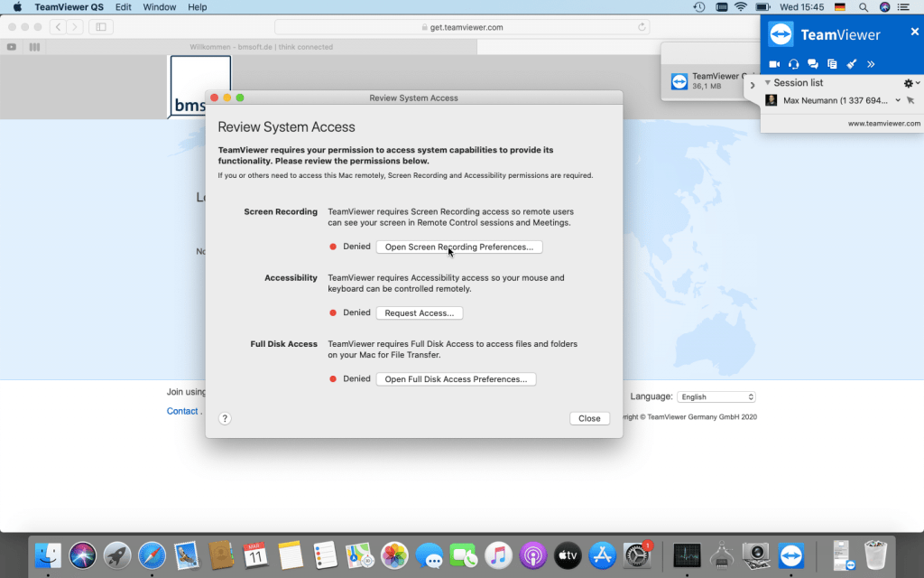This screenshot has height=578, width=924.
Task: Open Messages from the Dock
Action: coord(429,555)
